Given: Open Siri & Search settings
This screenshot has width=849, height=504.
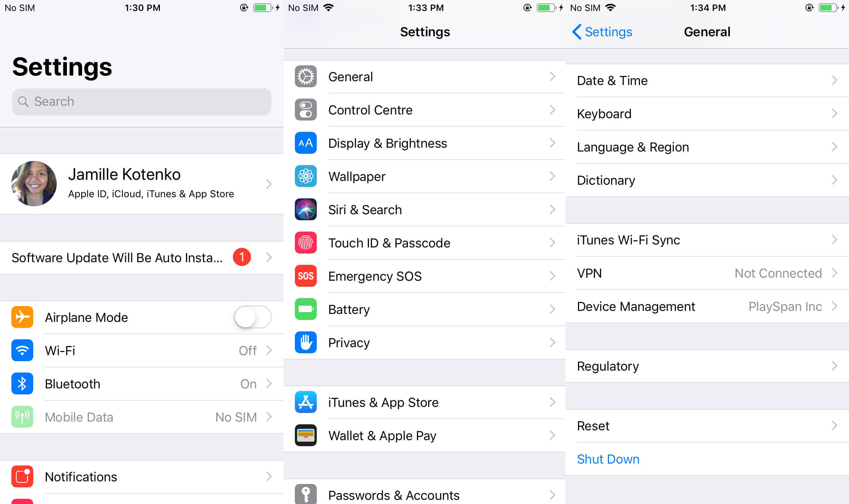Looking at the screenshot, I should pos(425,209).
